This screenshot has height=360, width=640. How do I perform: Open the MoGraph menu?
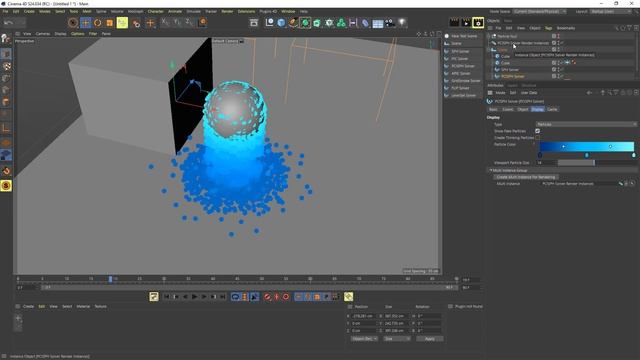coord(136,11)
